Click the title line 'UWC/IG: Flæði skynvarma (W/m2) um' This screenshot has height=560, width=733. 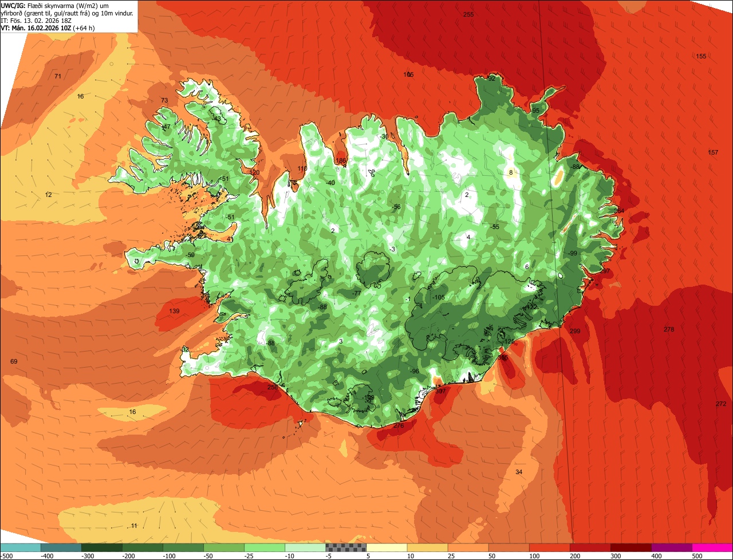[x=56, y=5]
